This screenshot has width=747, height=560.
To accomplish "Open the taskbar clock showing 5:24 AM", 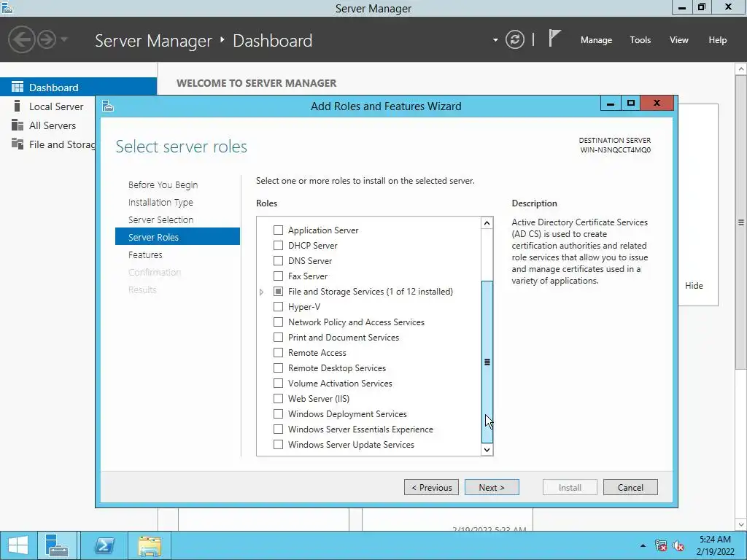I will [x=715, y=545].
